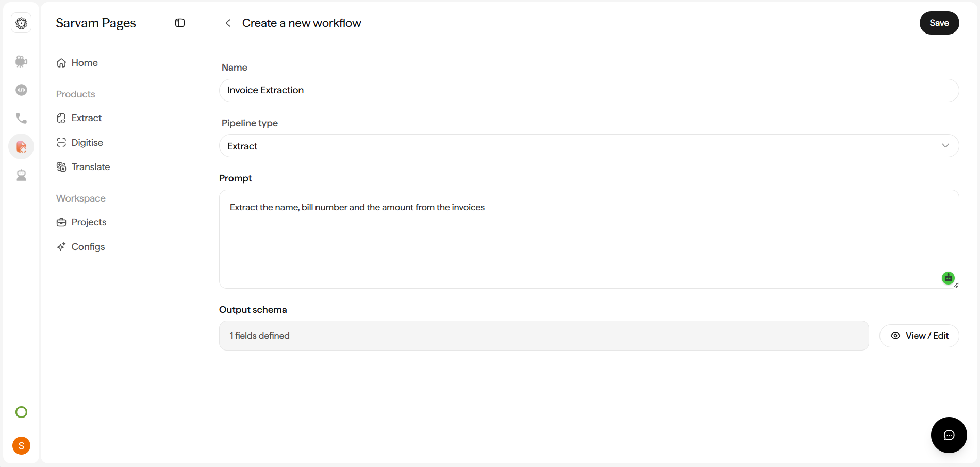Open Projects under Workspace

click(81, 222)
